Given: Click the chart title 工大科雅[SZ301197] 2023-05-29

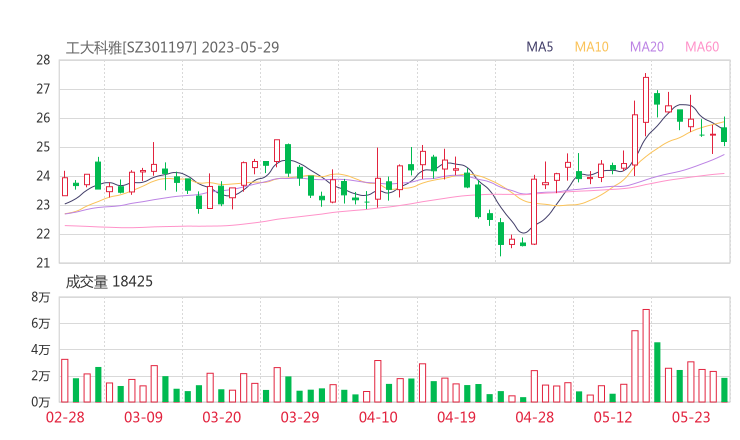Looking at the screenshot, I should tap(172, 47).
